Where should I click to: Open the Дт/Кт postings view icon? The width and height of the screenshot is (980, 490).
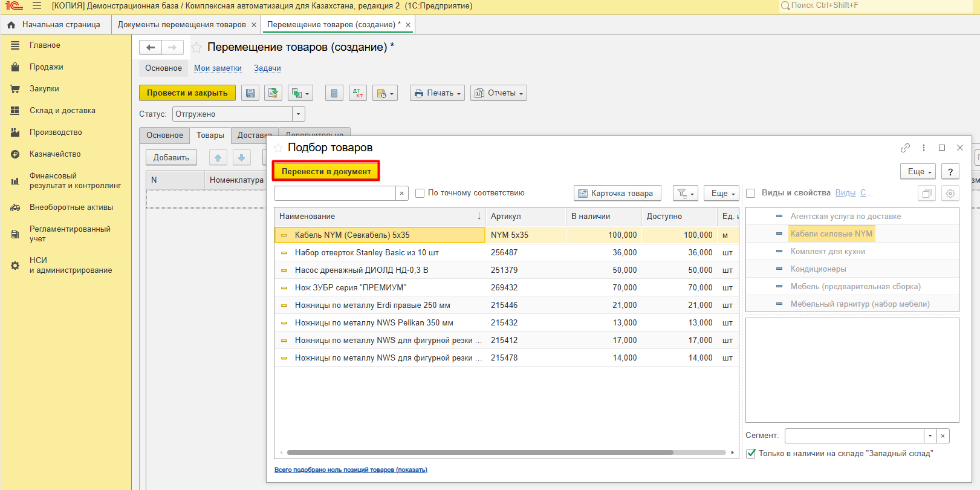pos(358,93)
